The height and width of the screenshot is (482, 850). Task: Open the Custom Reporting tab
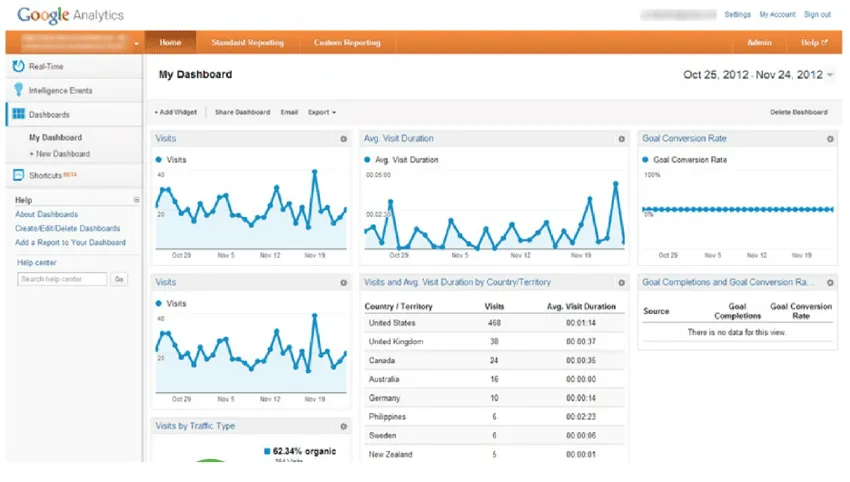(347, 42)
